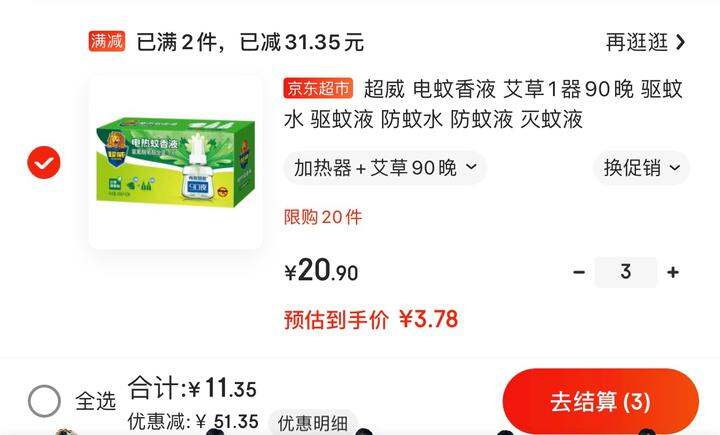Click the 满减 promotion badge
720x435 pixels.
(x=107, y=41)
